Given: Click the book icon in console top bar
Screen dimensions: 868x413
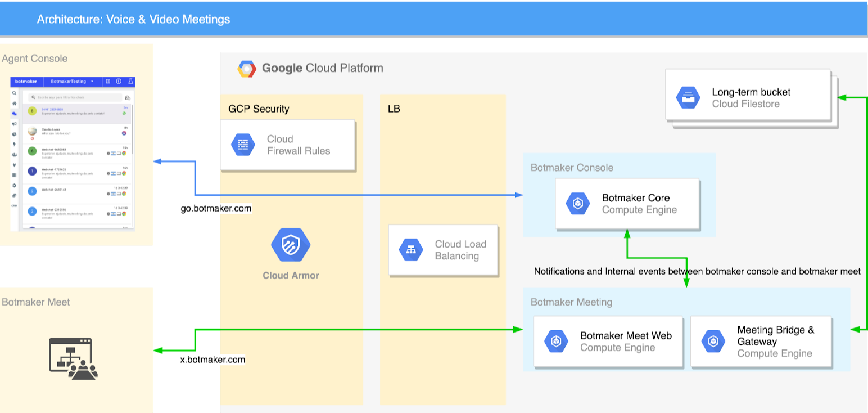Looking at the screenshot, I should 108,82.
